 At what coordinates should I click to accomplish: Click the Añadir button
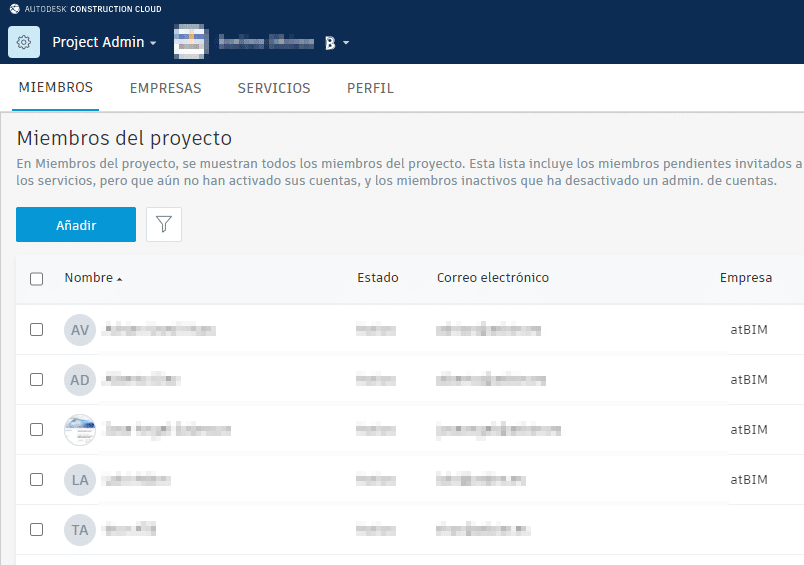(x=76, y=225)
